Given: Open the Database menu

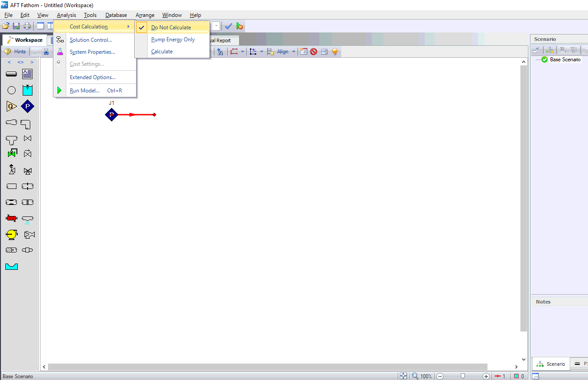Looking at the screenshot, I should tap(116, 15).
